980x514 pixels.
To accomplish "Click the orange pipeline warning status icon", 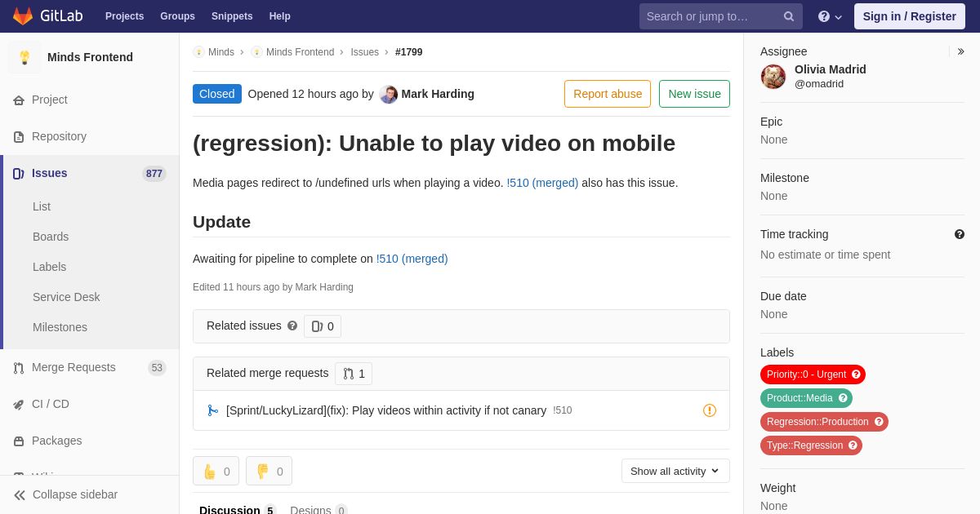I will click(710, 410).
